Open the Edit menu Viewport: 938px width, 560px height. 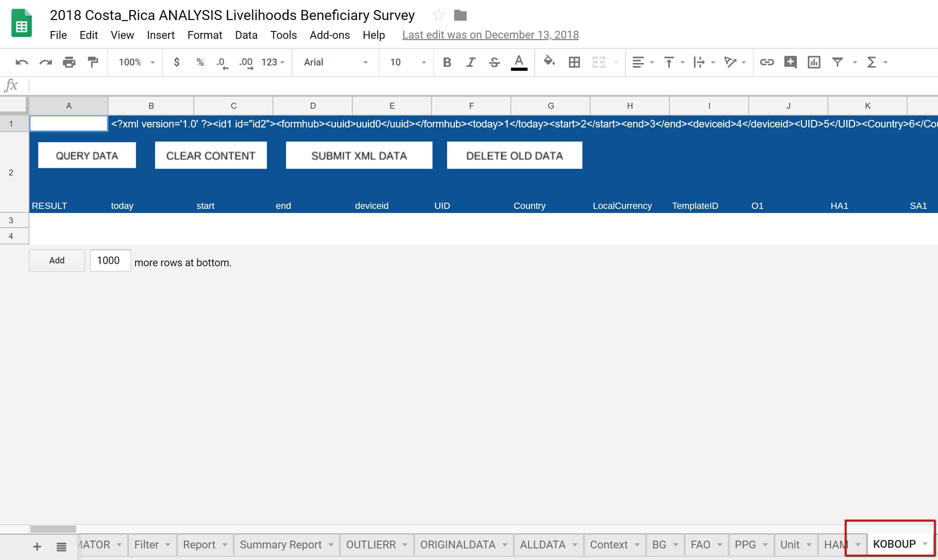click(89, 35)
